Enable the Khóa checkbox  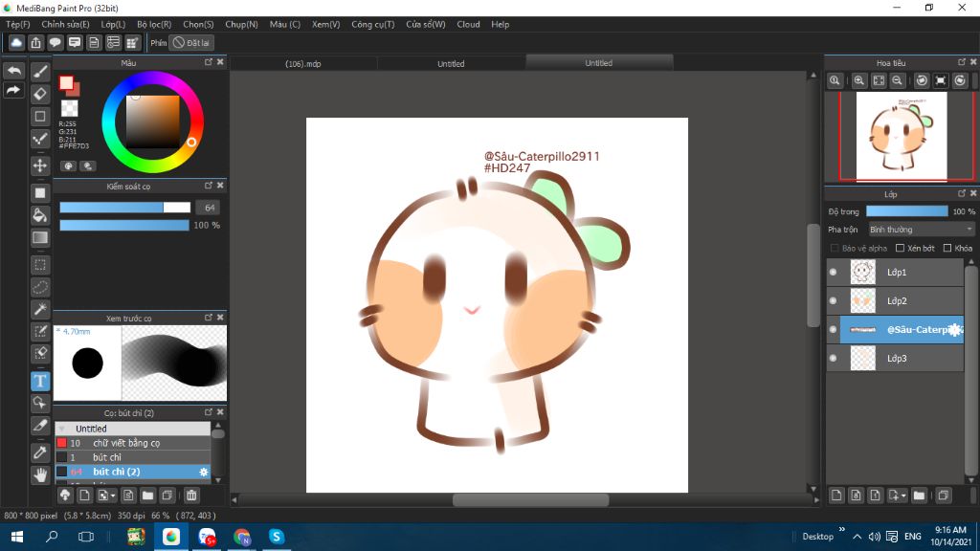947,248
